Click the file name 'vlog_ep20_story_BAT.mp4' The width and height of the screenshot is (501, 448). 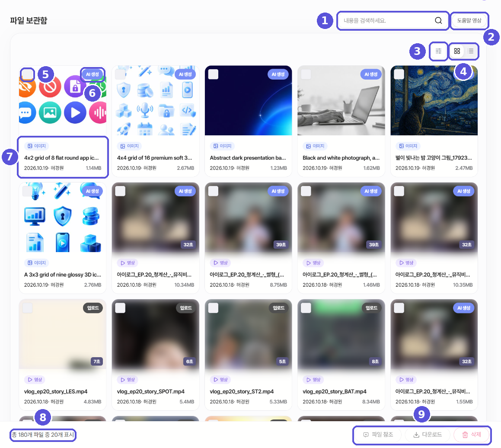pos(335,392)
